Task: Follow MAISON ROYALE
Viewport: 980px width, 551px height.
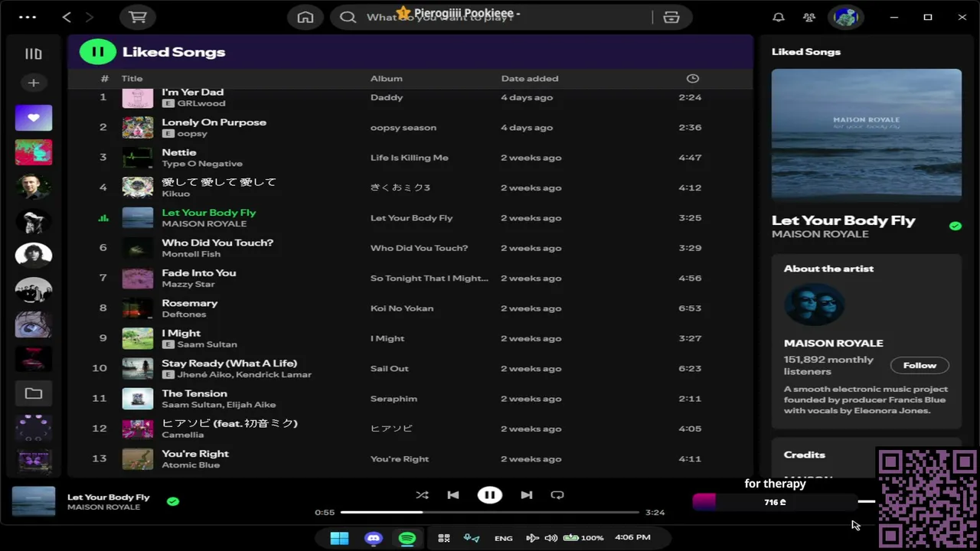Action: pyautogui.click(x=920, y=366)
